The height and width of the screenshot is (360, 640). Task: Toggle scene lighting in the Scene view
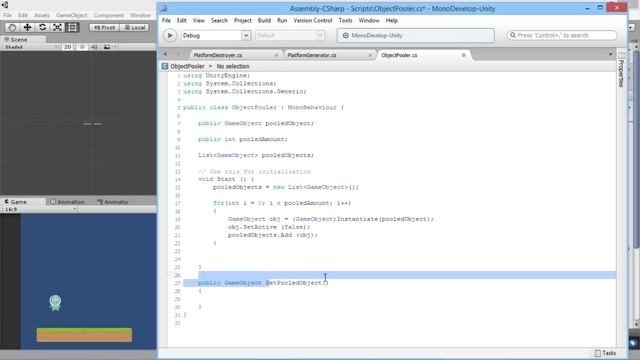coord(82,47)
